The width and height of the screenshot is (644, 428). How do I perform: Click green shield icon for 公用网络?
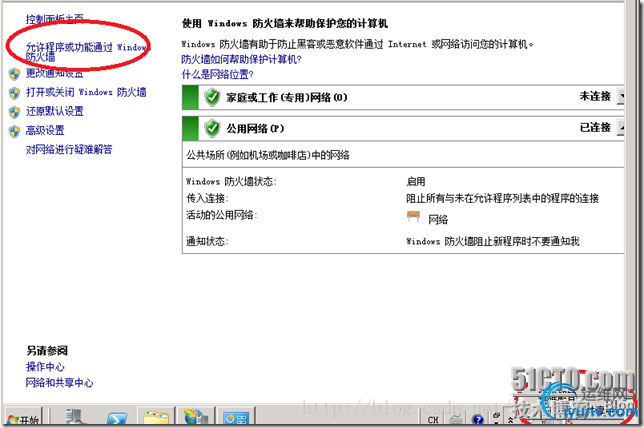[212, 129]
